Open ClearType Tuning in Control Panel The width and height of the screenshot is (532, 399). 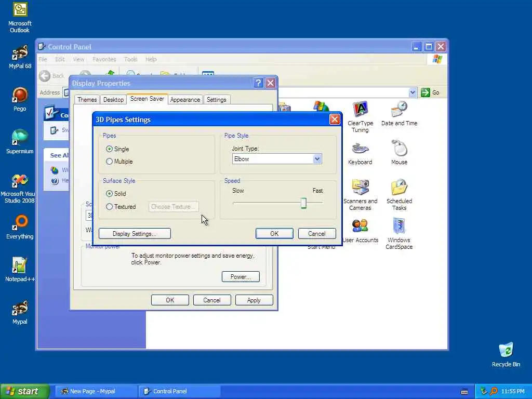coord(361,117)
